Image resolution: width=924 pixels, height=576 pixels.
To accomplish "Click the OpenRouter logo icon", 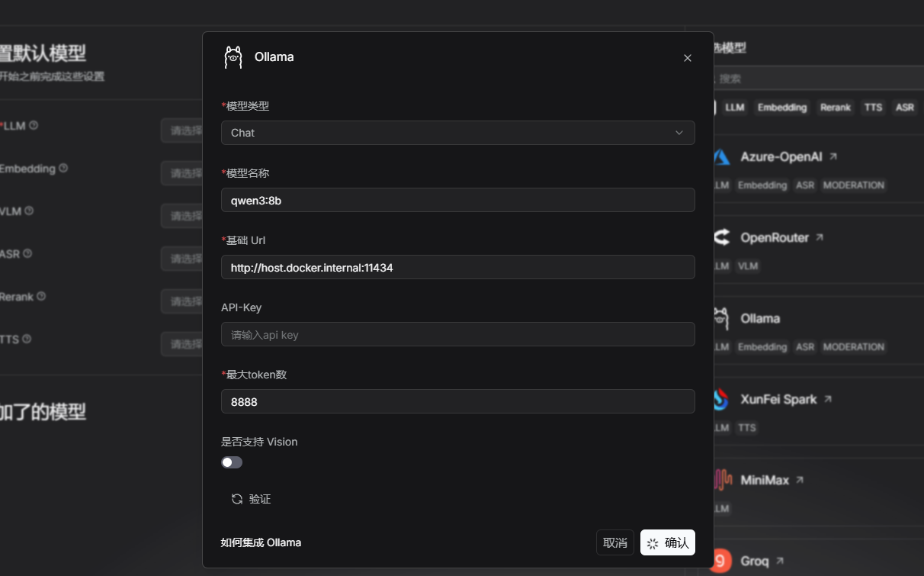I will 721,237.
